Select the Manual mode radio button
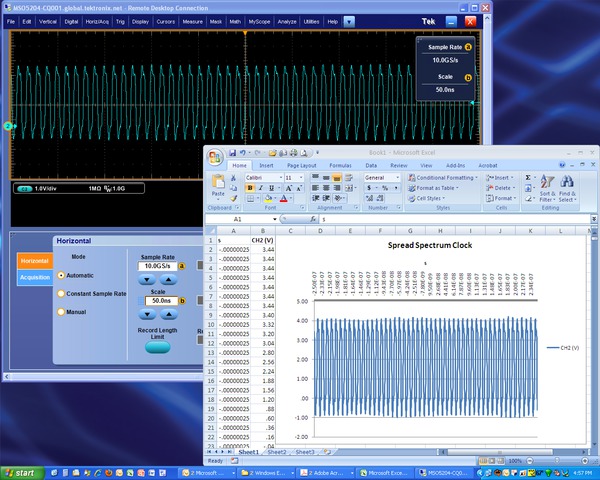This screenshot has height=480, width=600. pyautogui.click(x=61, y=311)
